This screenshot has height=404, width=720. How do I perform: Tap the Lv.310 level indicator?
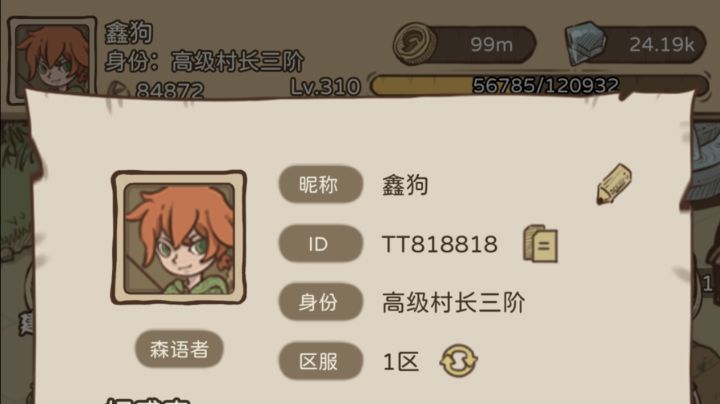[x=325, y=86]
